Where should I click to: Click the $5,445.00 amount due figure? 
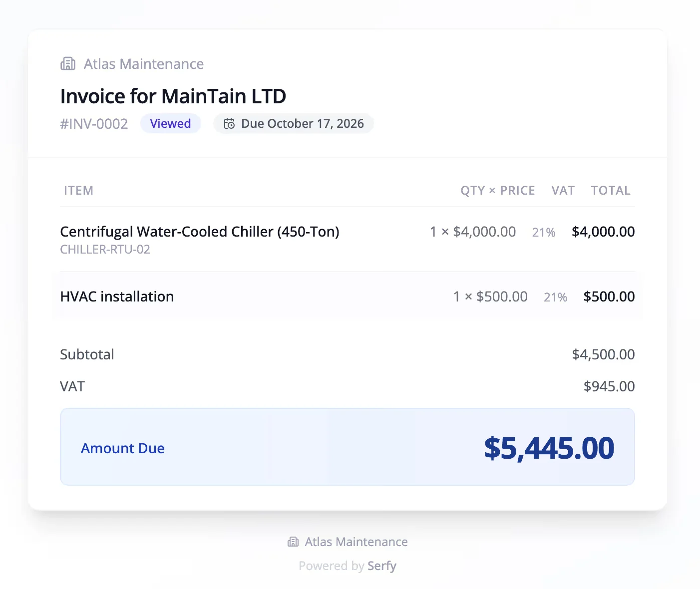(549, 448)
